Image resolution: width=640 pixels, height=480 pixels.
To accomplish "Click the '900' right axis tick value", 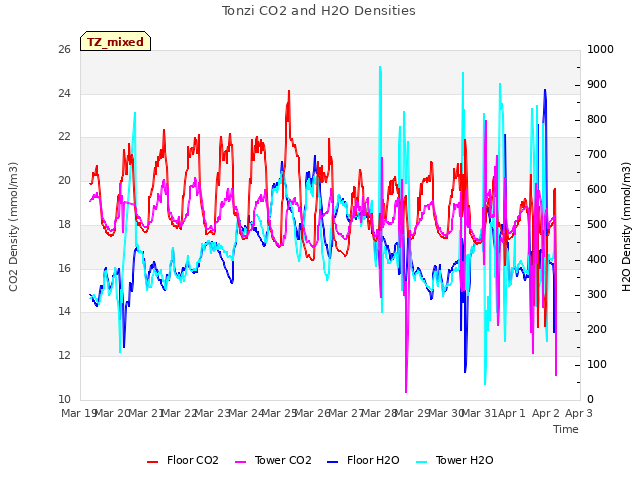I will [x=597, y=84].
